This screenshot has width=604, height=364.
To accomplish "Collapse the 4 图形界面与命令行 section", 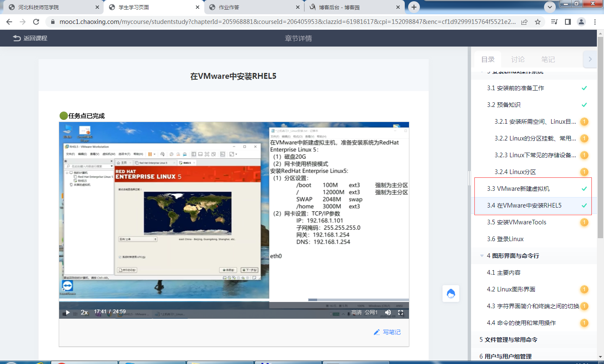I will pyautogui.click(x=482, y=256).
